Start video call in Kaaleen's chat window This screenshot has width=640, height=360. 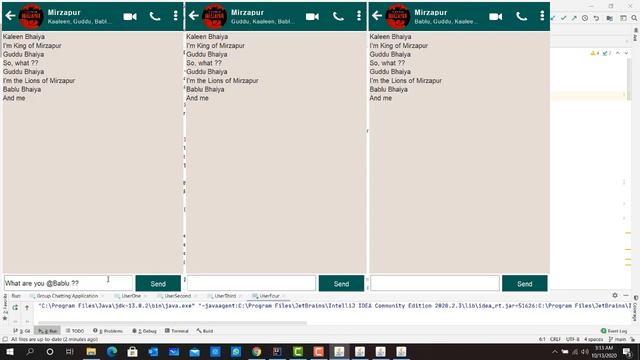(x=130, y=16)
